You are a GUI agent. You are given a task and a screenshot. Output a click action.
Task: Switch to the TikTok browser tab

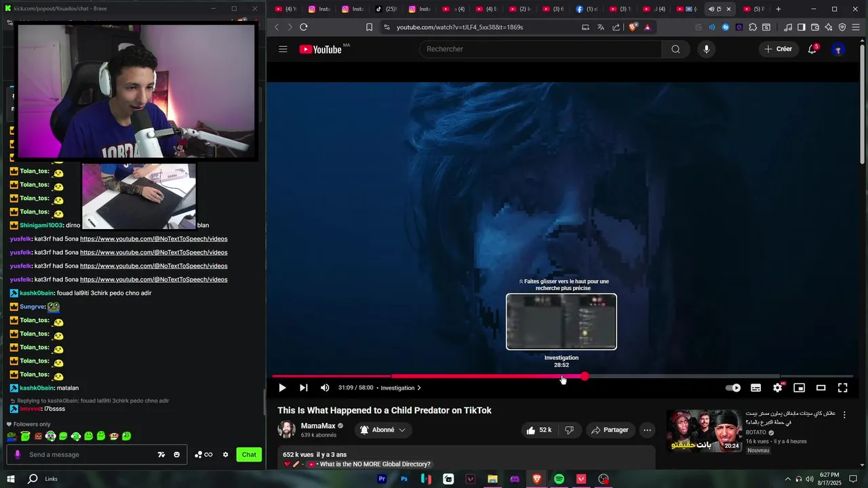tap(386, 9)
